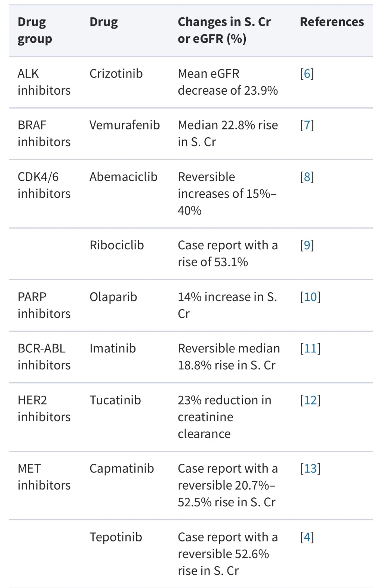Image resolution: width=382 pixels, height=588 pixels.
Task: Click the "Crizotinib" drug name cell
Action: (116, 74)
